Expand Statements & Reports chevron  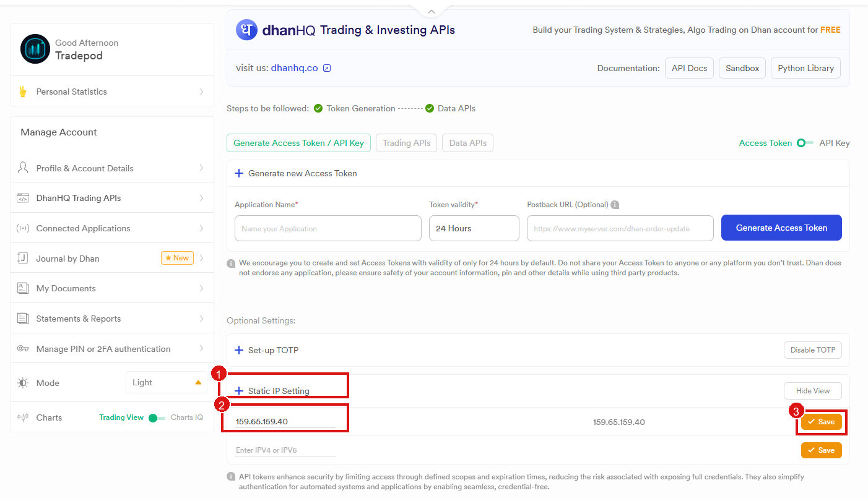click(x=201, y=319)
